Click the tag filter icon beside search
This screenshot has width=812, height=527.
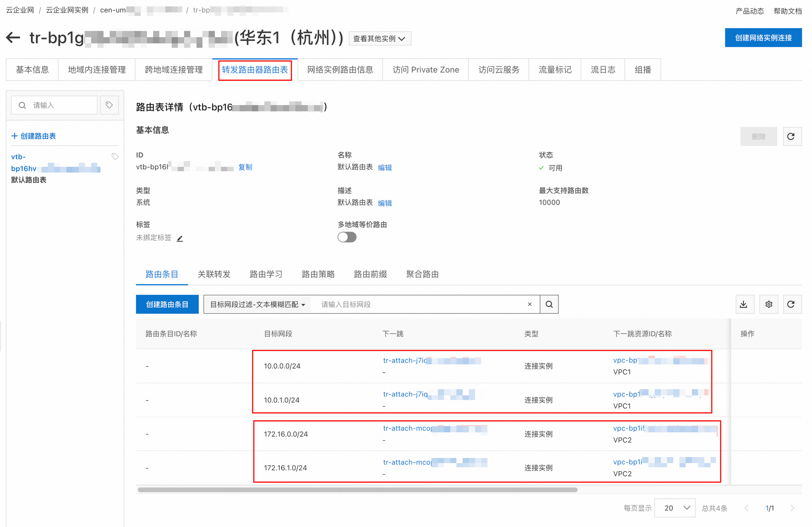(x=109, y=105)
